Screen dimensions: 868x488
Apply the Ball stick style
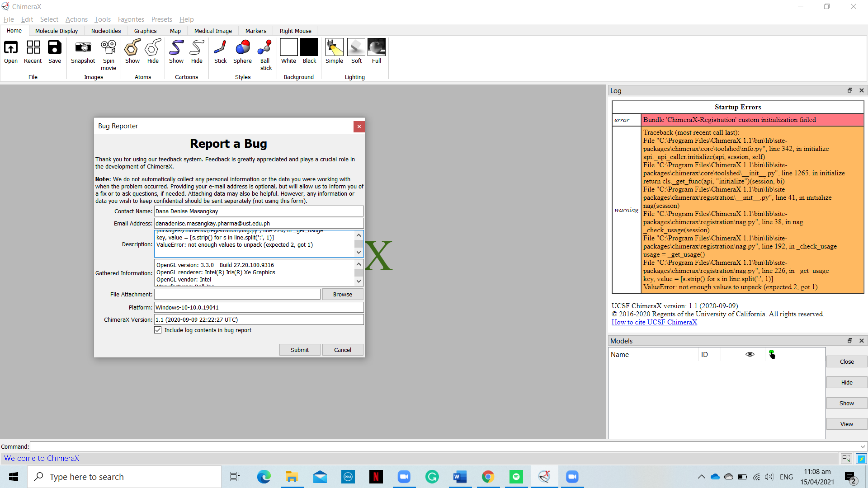(x=265, y=47)
